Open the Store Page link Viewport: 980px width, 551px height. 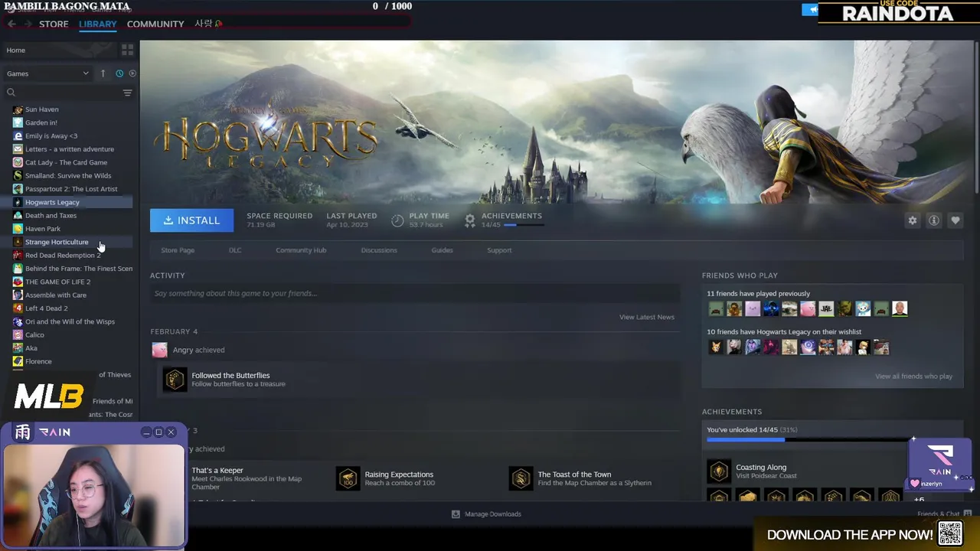[x=178, y=250]
